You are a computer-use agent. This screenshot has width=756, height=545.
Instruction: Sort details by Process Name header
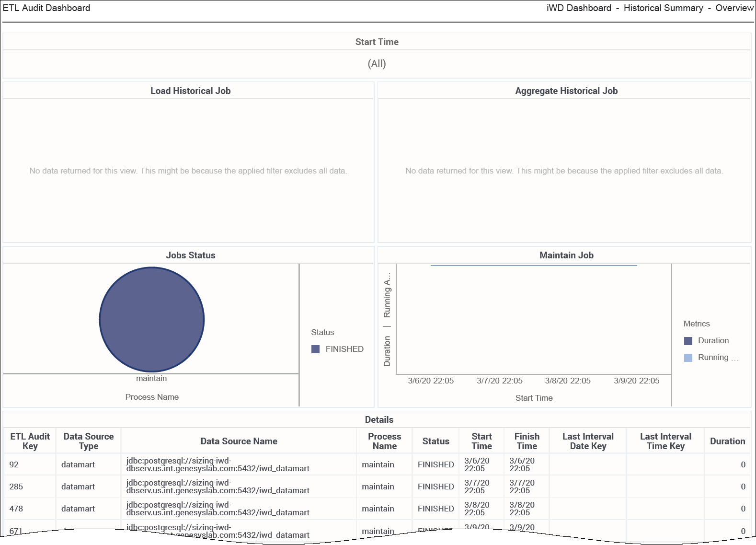point(384,441)
